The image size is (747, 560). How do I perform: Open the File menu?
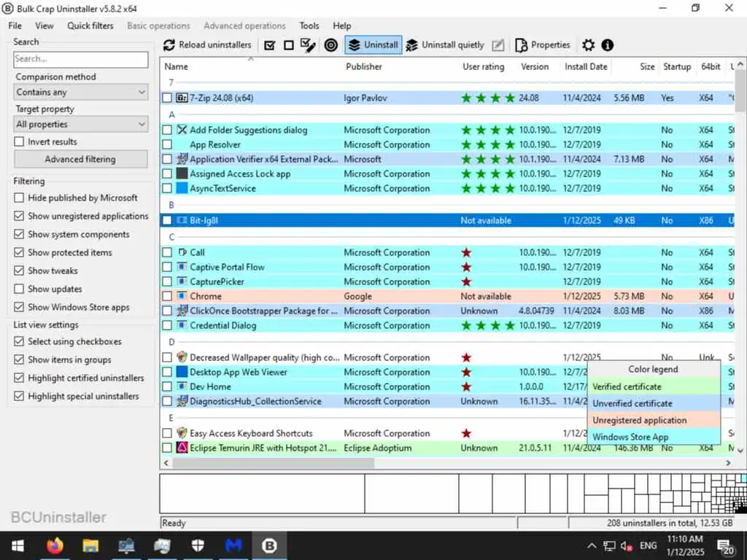point(15,26)
